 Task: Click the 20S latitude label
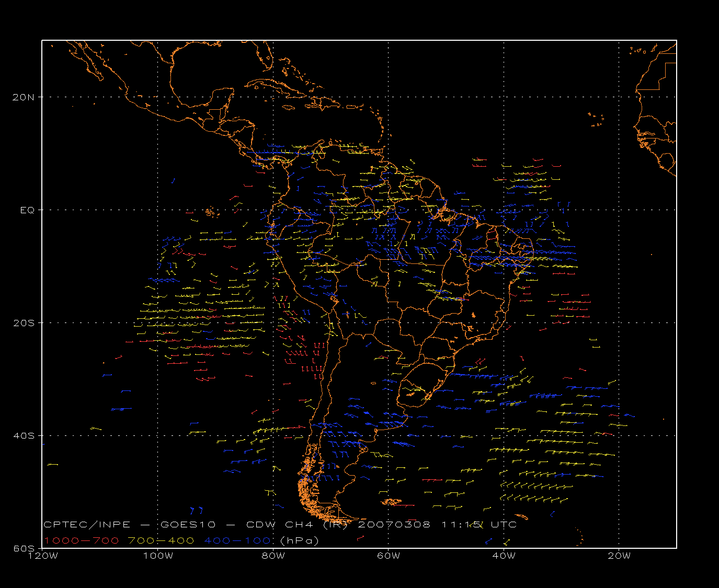click(25, 323)
